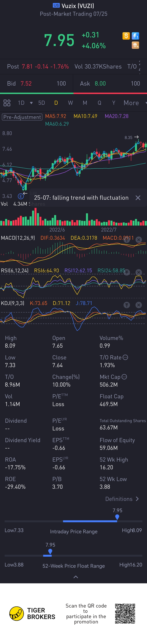The width and height of the screenshot is (147, 644).
Task: Remove the RSI indicator panel
Action: [x=139, y=272]
